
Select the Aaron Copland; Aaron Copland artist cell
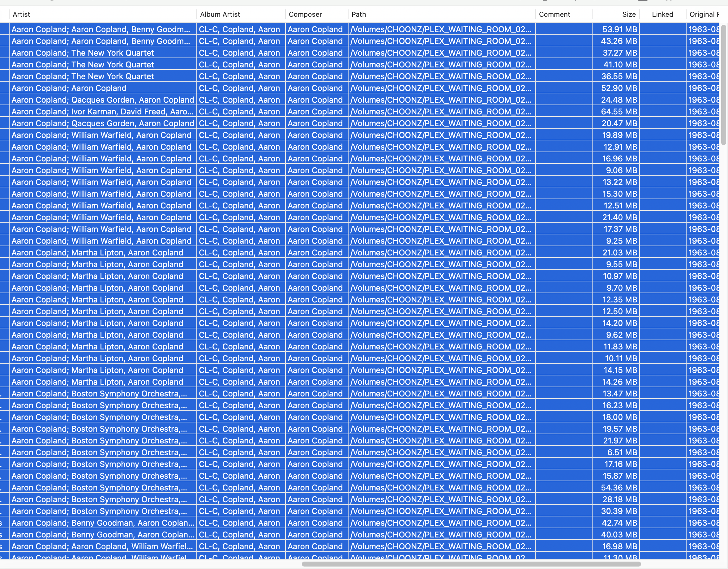point(69,88)
